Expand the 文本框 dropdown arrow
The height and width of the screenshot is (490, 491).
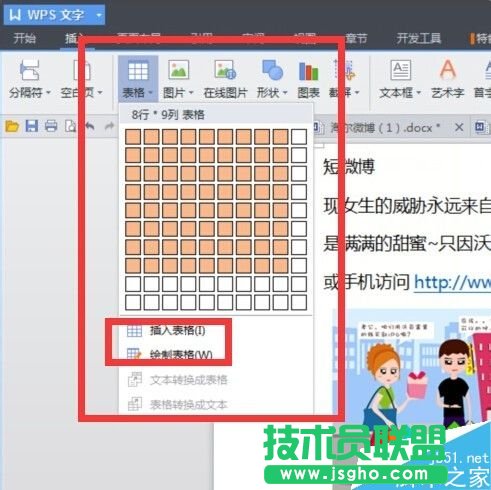419,92
